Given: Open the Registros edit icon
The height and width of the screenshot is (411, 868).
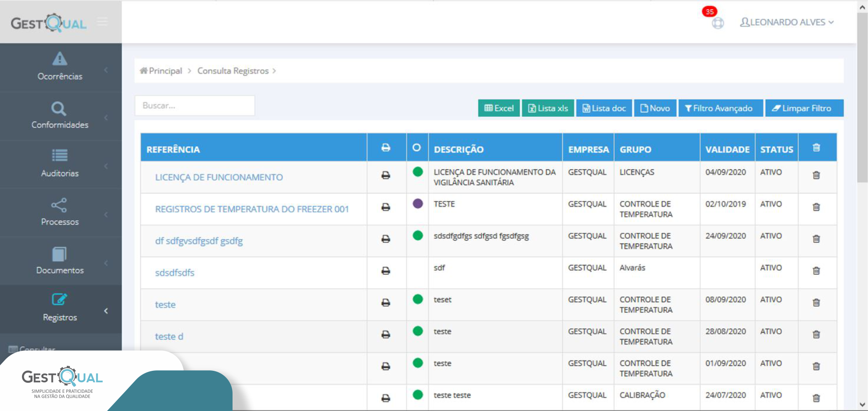Looking at the screenshot, I should [59, 299].
